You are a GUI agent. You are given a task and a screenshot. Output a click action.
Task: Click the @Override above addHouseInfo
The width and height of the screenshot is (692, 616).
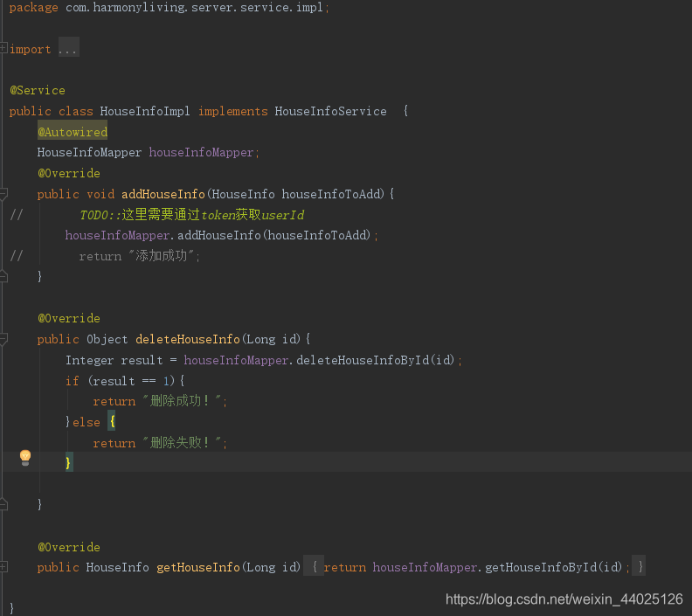(x=69, y=173)
